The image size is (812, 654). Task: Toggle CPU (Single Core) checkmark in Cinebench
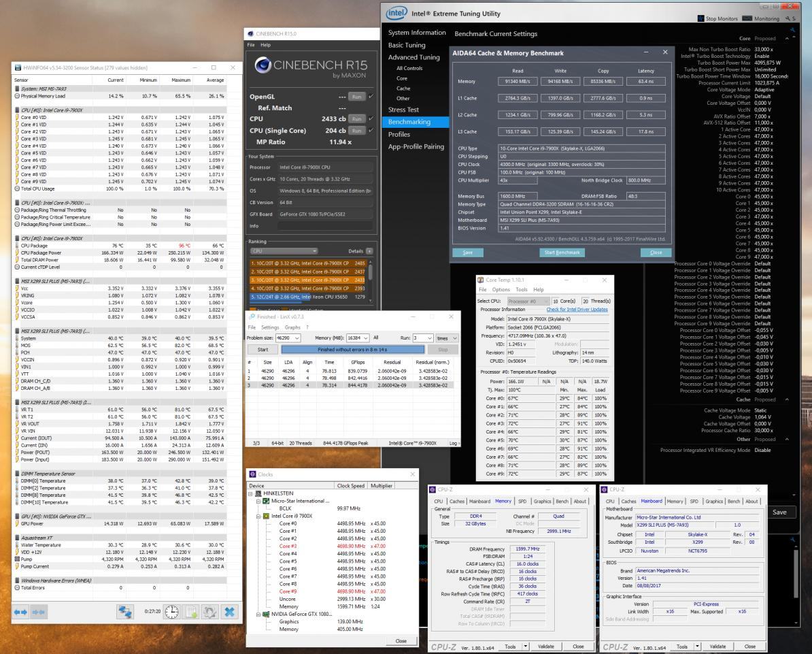coord(371,131)
